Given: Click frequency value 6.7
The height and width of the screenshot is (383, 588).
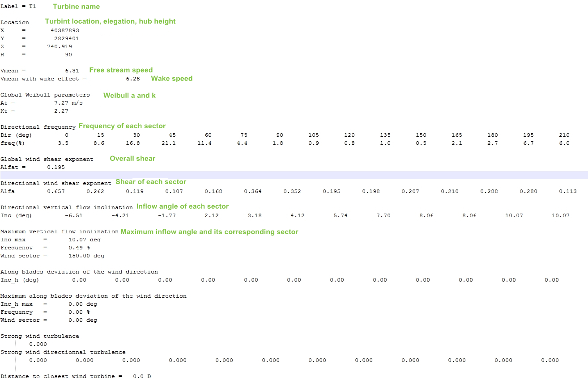Looking at the screenshot, I should (x=528, y=143).
